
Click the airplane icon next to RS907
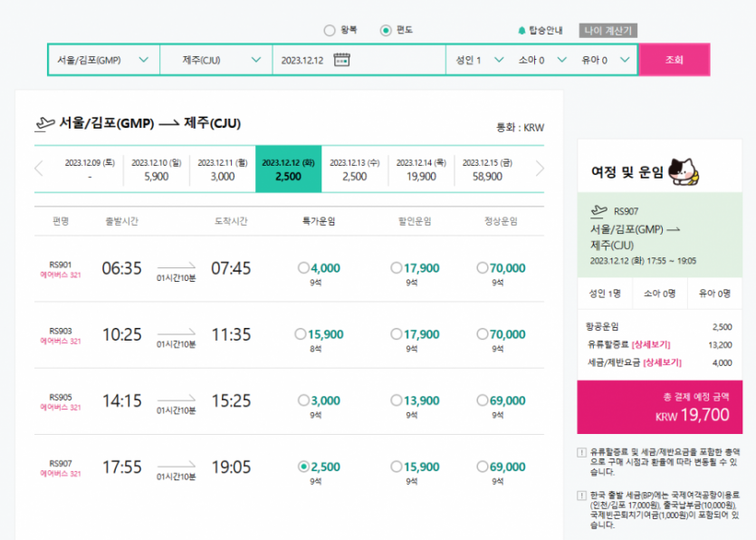598,211
